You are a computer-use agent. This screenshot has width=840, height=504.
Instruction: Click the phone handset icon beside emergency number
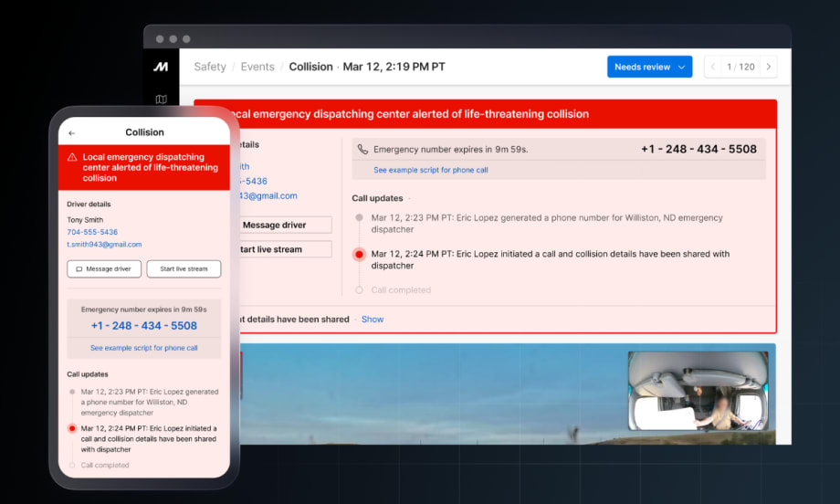(362, 150)
